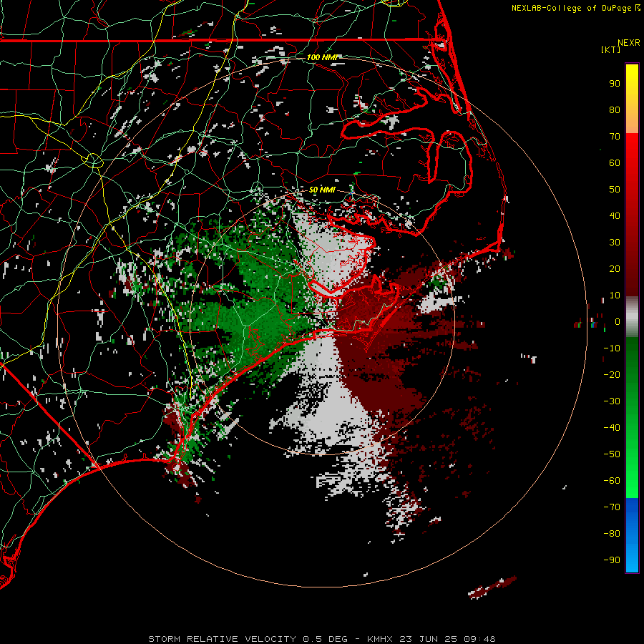Click the 70 value on the velocity scale
Viewport: 644px width, 644px height.
pyautogui.click(x=615, y=137)
